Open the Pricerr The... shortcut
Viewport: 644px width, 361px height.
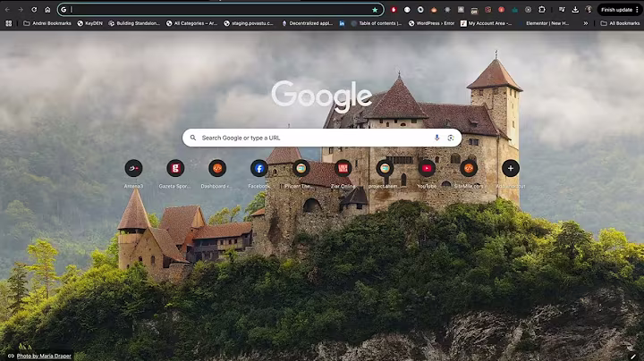pos(301,173)
